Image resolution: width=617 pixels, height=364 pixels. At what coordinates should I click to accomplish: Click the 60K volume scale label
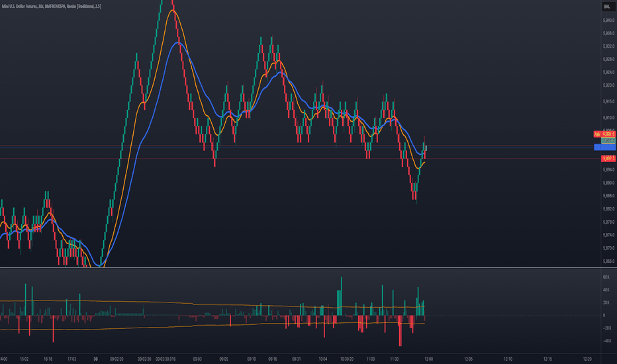pyautogui.click(x=606, y=277)
